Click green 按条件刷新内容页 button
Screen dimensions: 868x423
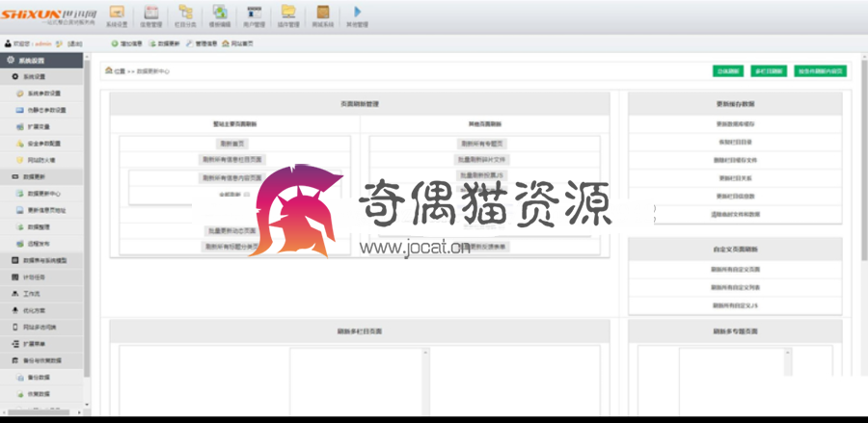(821, 71)
